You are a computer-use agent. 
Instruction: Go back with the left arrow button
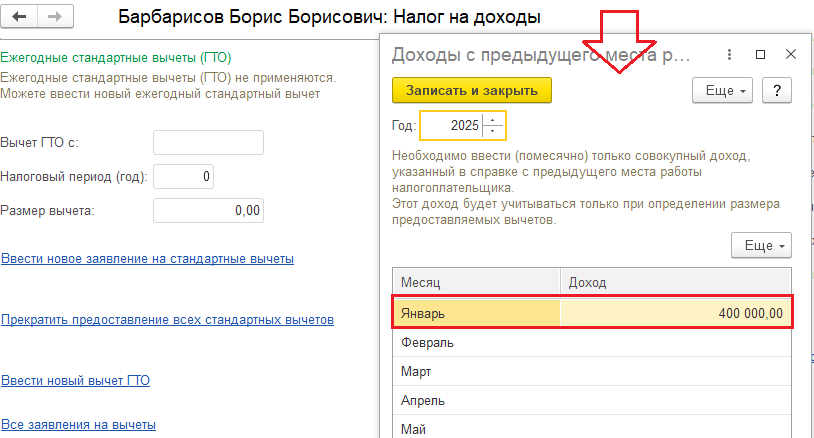tap(19, 17)
